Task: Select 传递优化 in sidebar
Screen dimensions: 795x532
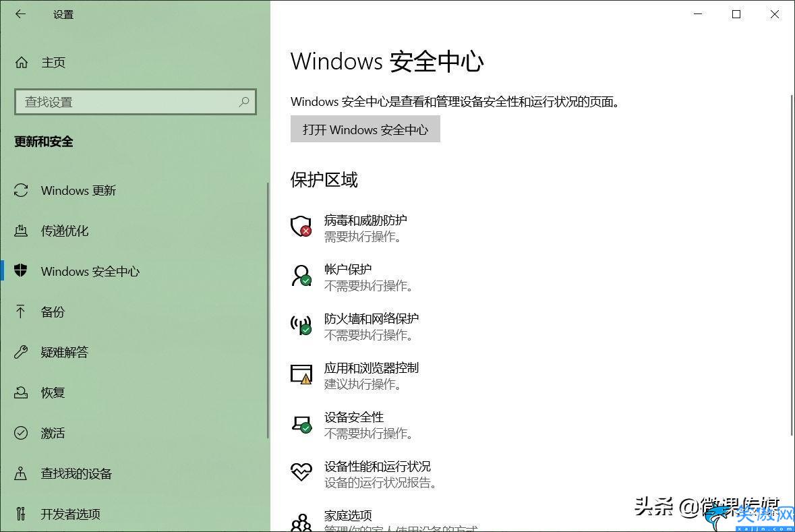Action: pyautogui.click(x=134, y=231)
